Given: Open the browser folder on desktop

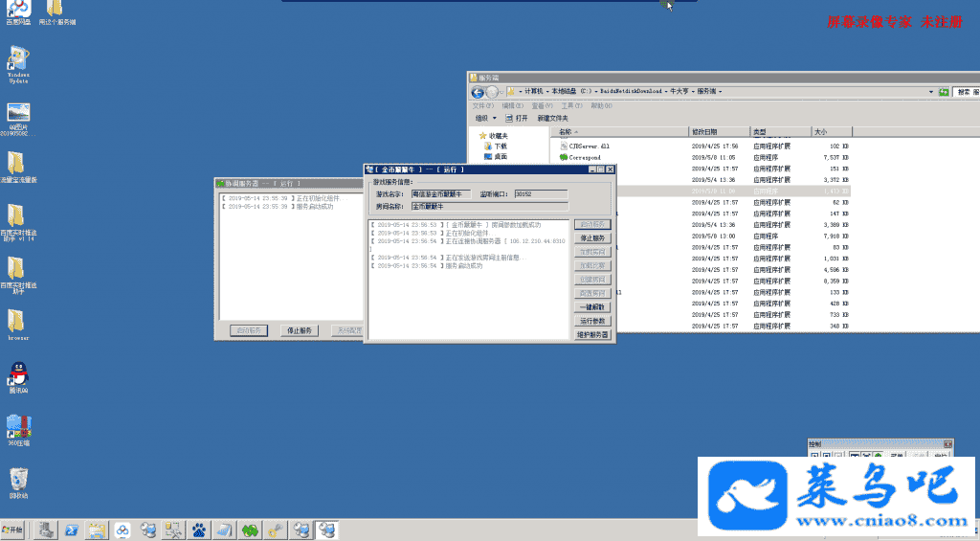Looking at the screenshot, I should 18,322.
